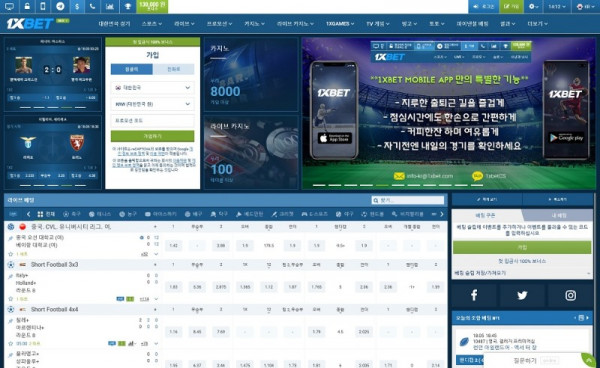Open the 카지노 8000 promo tile

251,74
